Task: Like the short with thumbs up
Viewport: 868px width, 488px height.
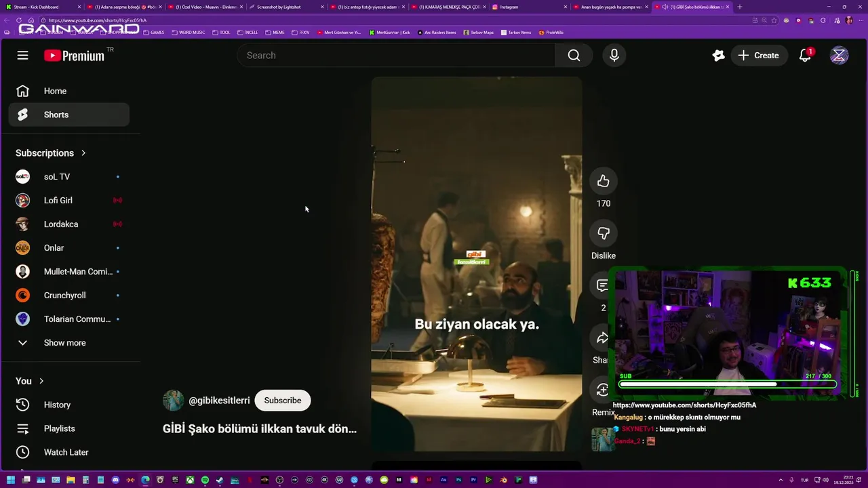Action: [604, 182]
